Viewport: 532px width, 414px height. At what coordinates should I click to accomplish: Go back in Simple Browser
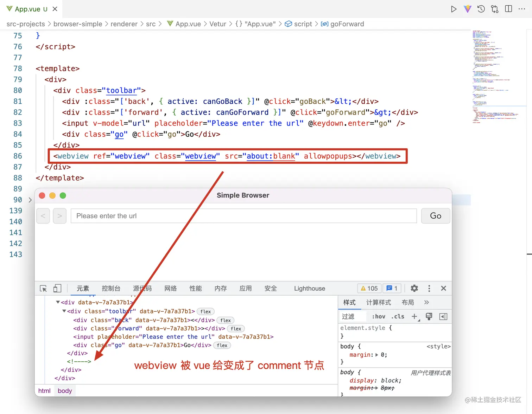(43, 216)
